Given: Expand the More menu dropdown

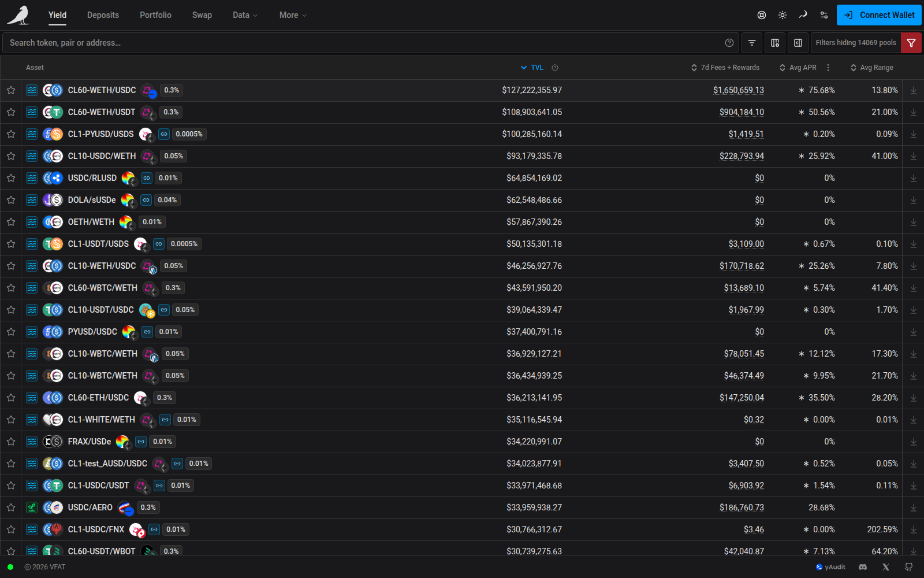Looking at the screenshot, I should [293, 15].
